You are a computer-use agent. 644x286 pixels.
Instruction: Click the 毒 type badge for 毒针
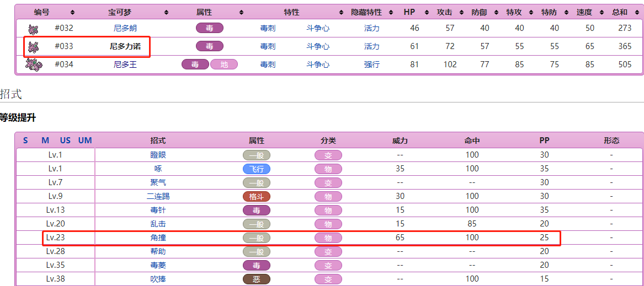tap(257, 210)
